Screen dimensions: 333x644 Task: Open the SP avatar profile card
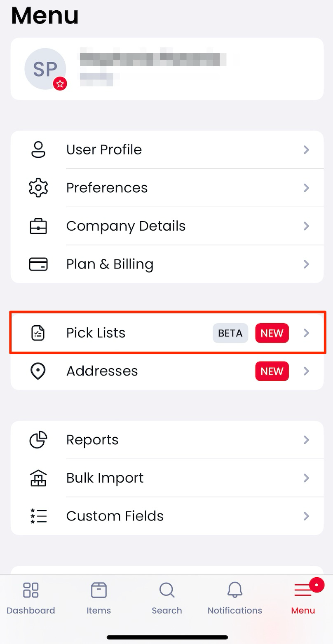tap(167, 69)
